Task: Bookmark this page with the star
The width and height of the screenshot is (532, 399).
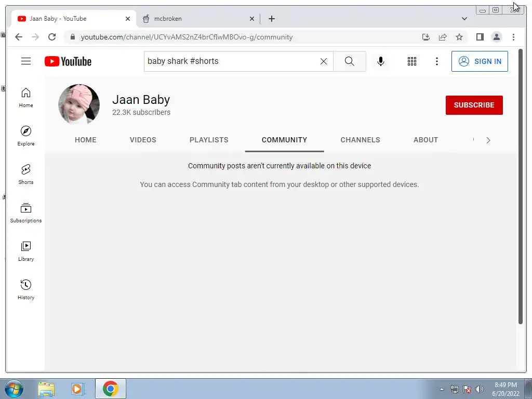Action: [x=459, y=37]
